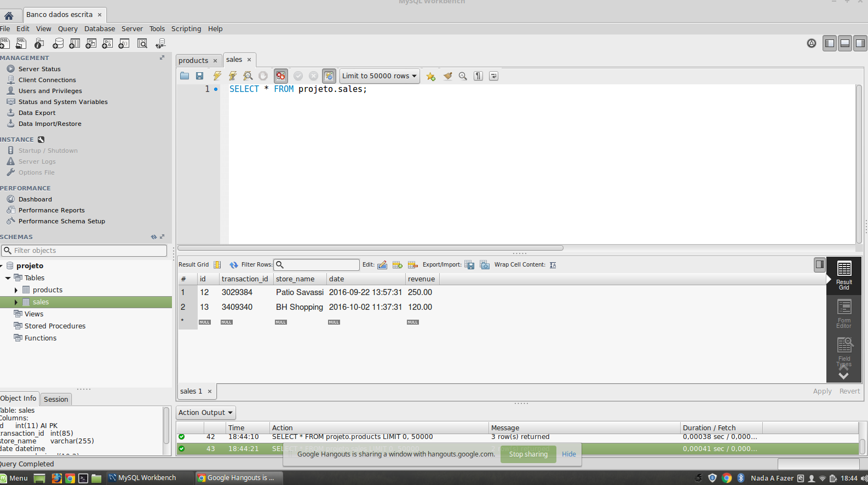Beautify the SQL query
868x485 pixels.
pyautogui.click(x=447, y=76)
